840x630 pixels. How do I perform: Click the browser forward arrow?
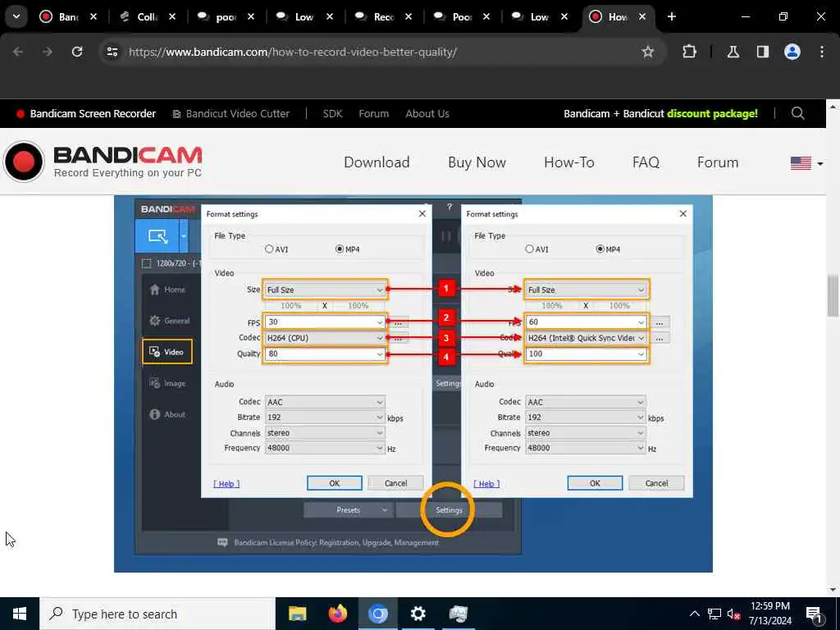click(x=48, y=52)
